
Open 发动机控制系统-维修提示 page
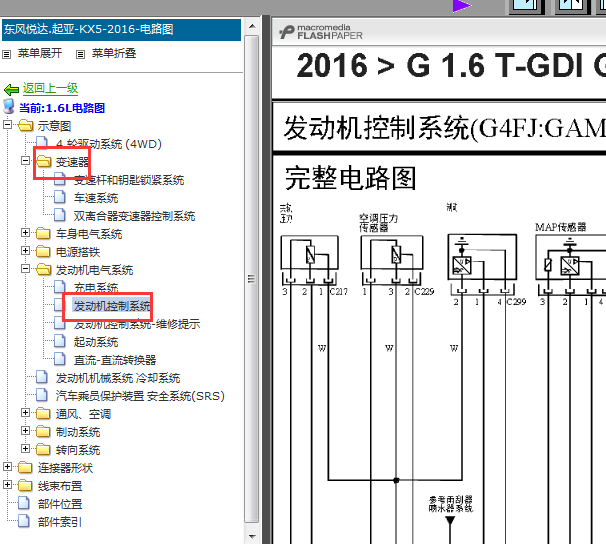tap(137, 324)
